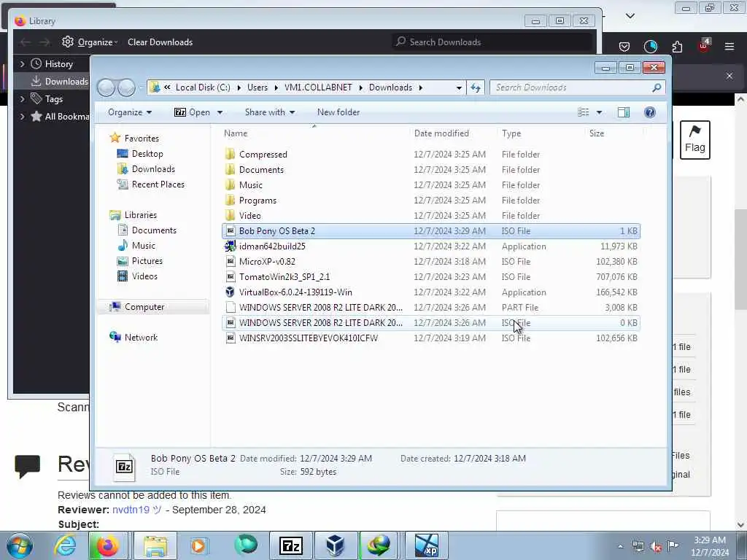Select WINDOWS SERVER 2008 PART file
The height and width of the screenshot is (560, 747).
click(431, 307)
